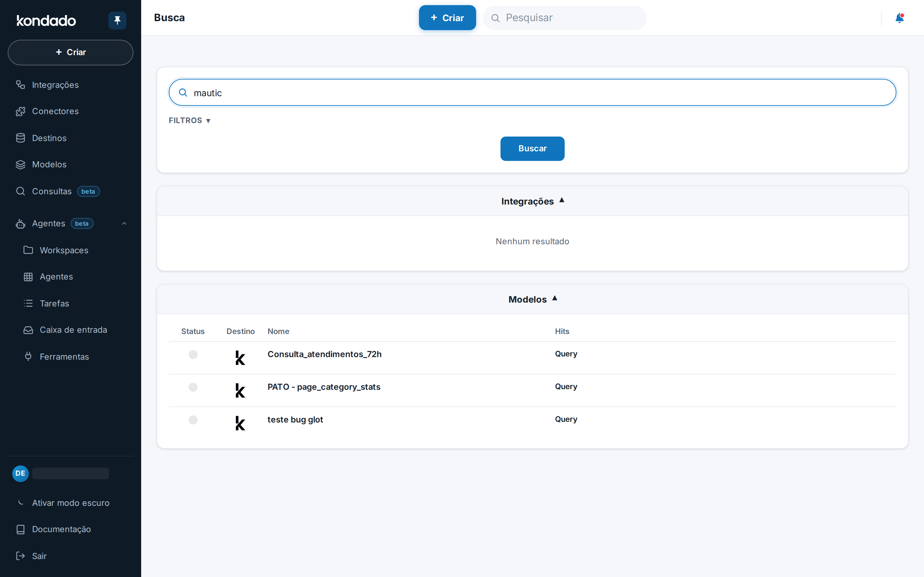Image resolution: width=924 pixels, height=577 pixels.
Task: Click status indicator of PATO - page_category_stats
Action: (x=193, y=387)
